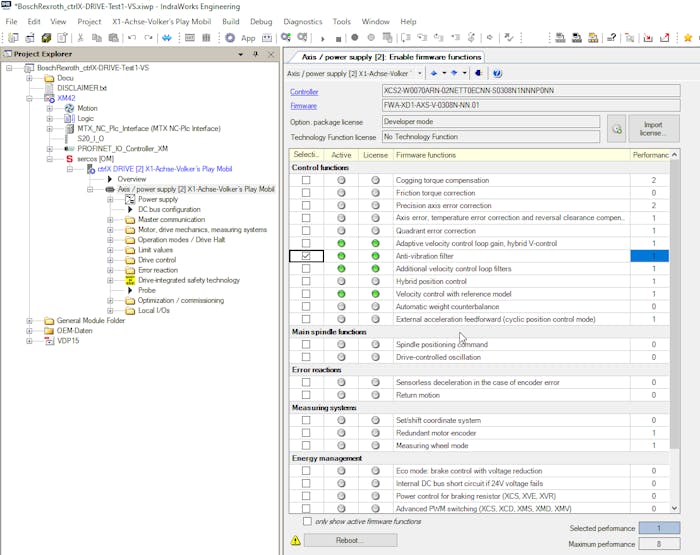Open the Tools menu
The height and width of the screenshot is (555, 700).
click(342, 21)
